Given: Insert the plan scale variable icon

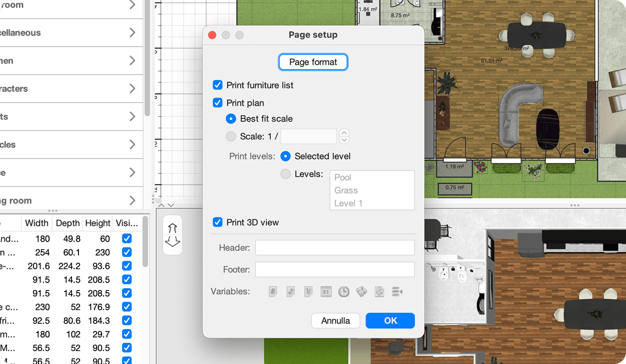Looking at the screenshot, I should pyautogui.click(x=308, y=291).
